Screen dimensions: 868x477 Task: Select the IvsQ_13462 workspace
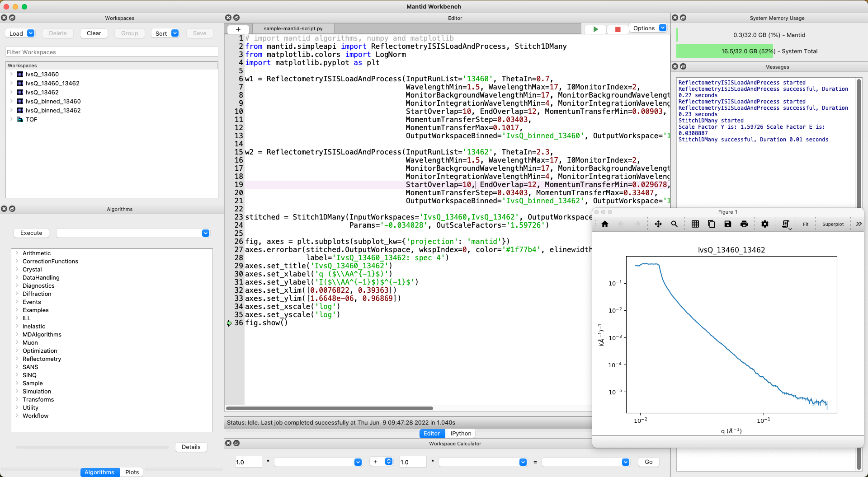[x=42, y=92]
